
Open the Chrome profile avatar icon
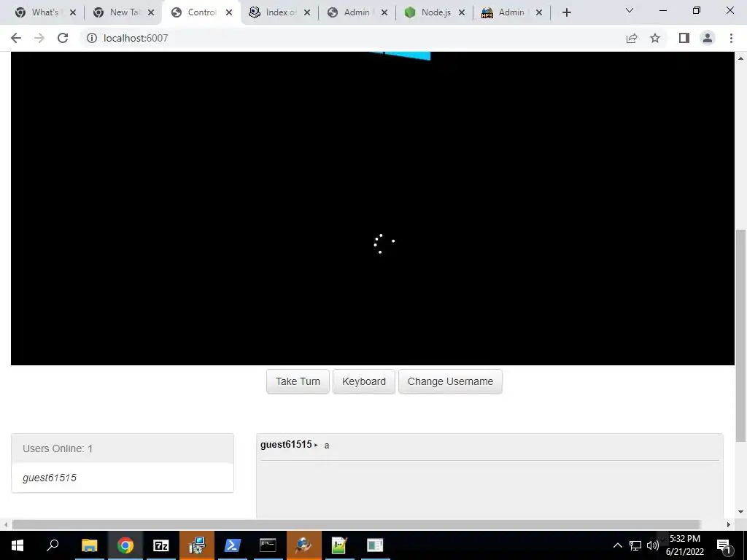pos(708,38)
